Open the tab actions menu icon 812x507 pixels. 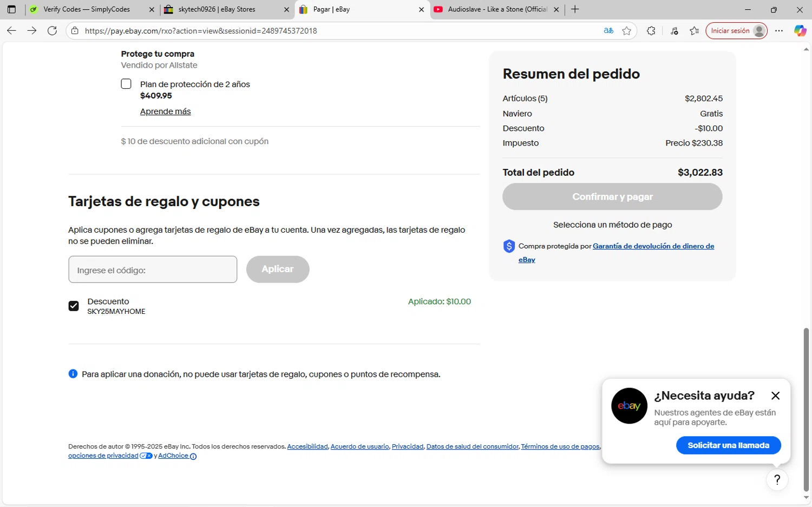point(11,9)
